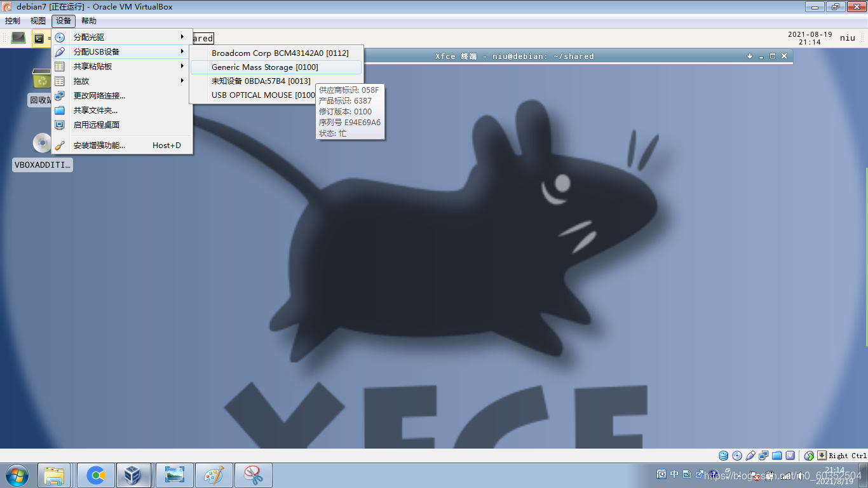
Task: Open the 视图 menu
Action: coord(38,21)
